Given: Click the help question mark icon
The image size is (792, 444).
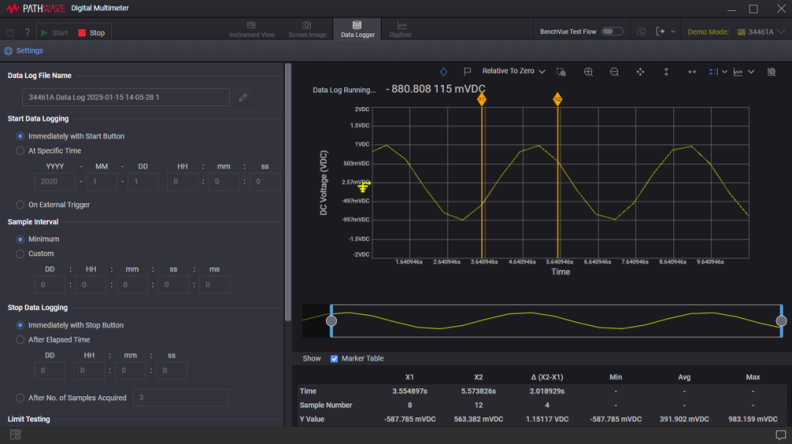Looking at the screenshot, I should 27,33.
